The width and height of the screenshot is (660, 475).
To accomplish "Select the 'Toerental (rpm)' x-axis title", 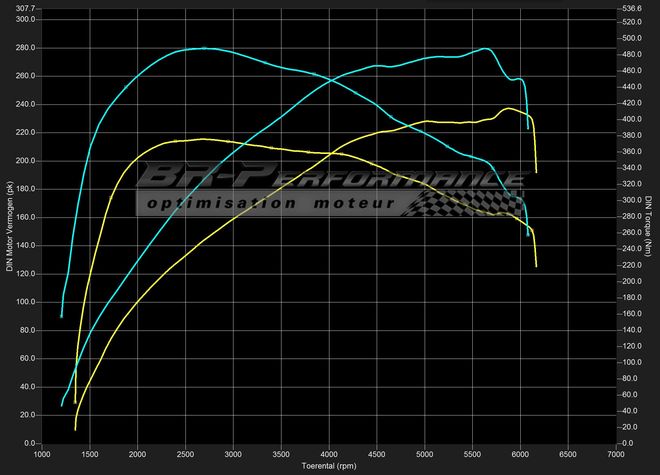I will point(330,466).
